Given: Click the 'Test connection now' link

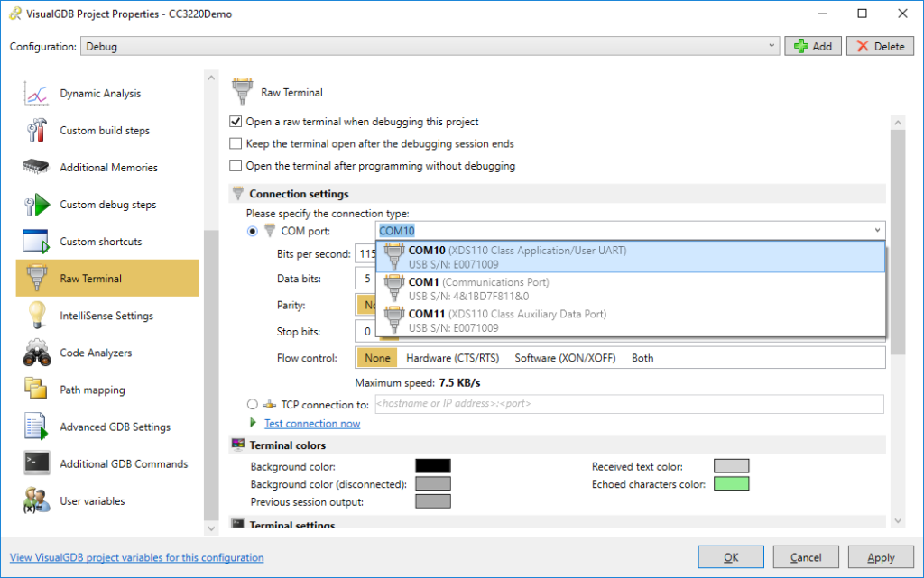Looking at the screenshot, I should pos(312,423).
